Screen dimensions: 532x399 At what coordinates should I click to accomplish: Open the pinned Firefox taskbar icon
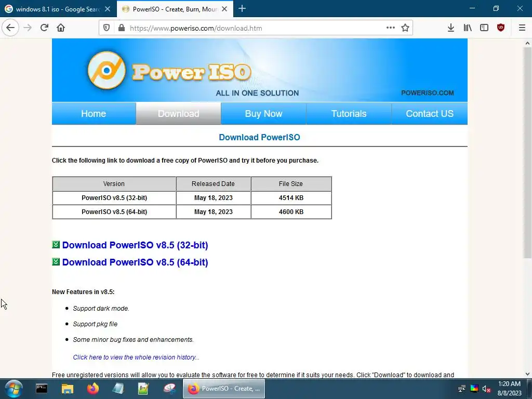[92, 389]
